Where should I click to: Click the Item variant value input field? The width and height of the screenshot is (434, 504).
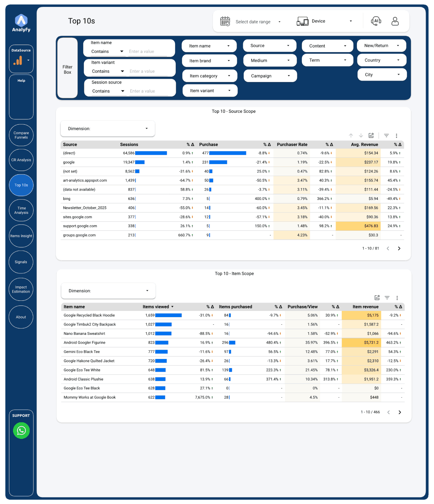149,71
